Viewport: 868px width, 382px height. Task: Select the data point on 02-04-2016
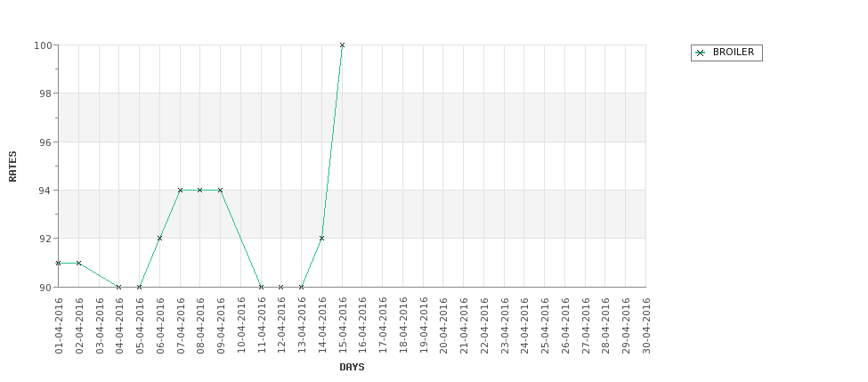[x=78, y=263]
